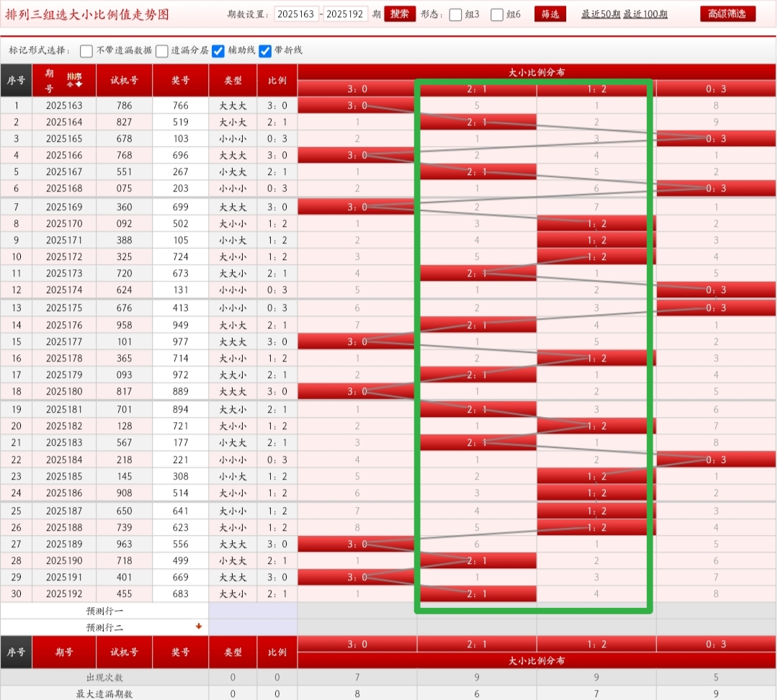The width and height of the screenshot is (778, 700).
Task: Click the 预测行二 row label
Action: [104, 627]
